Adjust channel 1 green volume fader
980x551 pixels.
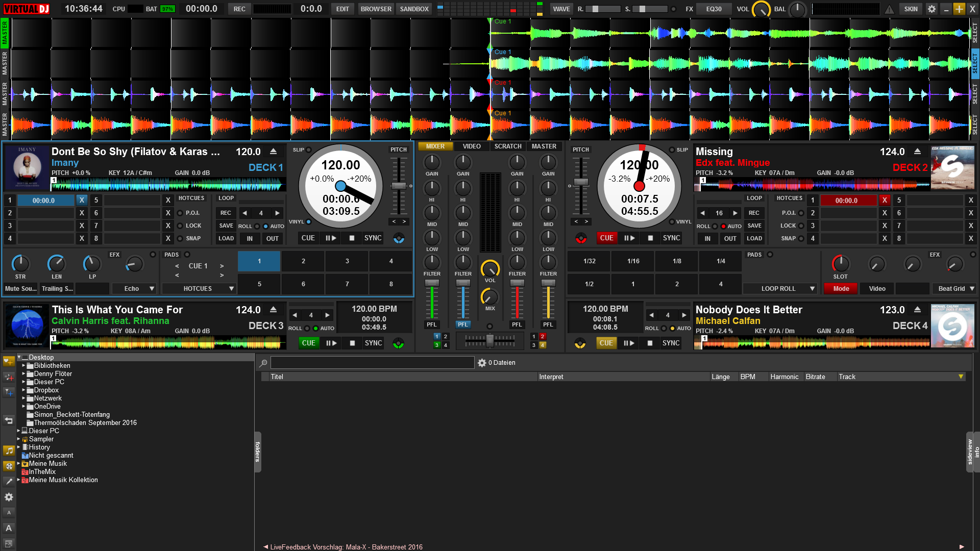click(x=432, y=283)
